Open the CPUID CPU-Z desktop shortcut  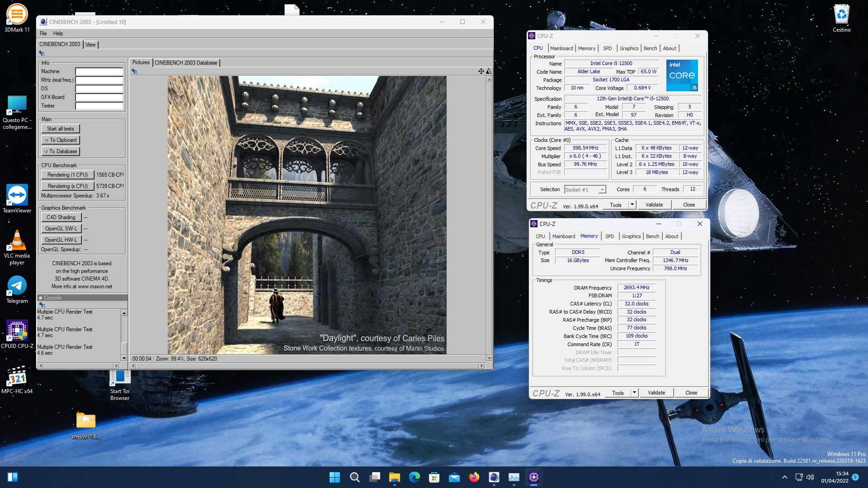coord(17,335)
